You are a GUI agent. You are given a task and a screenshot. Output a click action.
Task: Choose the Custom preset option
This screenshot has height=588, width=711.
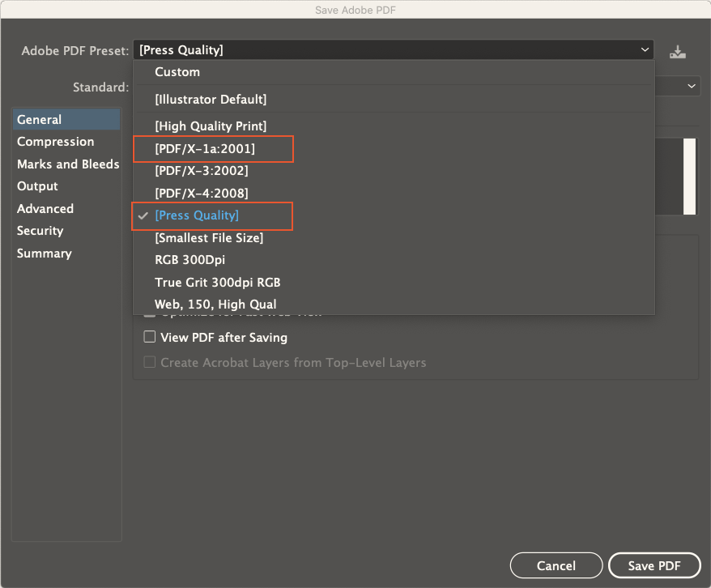(x=394, y=72)
